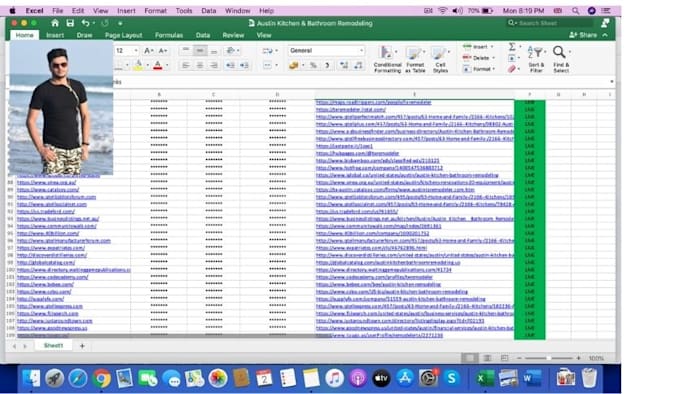Open the https://us.tradeford.com/ link
Screen dimensions: 680x394
point(46,212)
